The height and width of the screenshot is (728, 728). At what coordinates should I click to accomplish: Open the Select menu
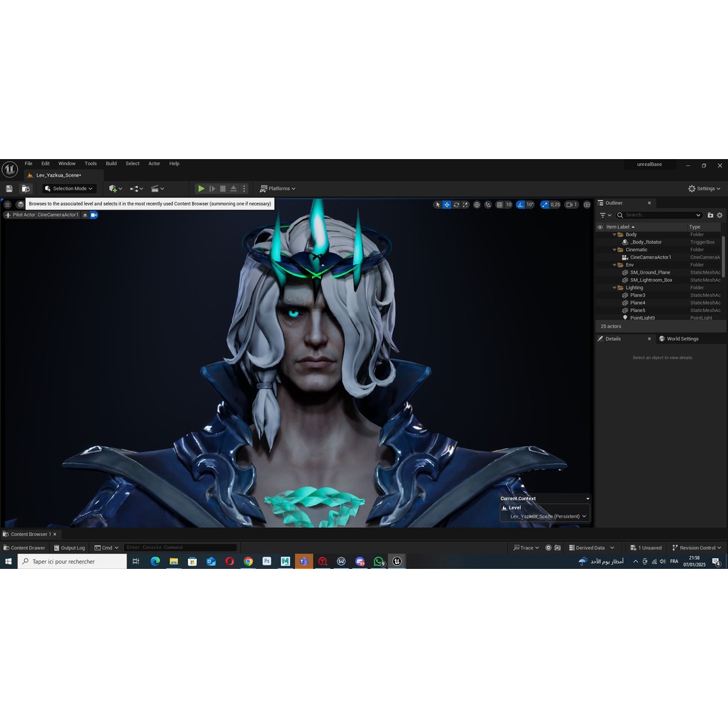coord(132,163)
